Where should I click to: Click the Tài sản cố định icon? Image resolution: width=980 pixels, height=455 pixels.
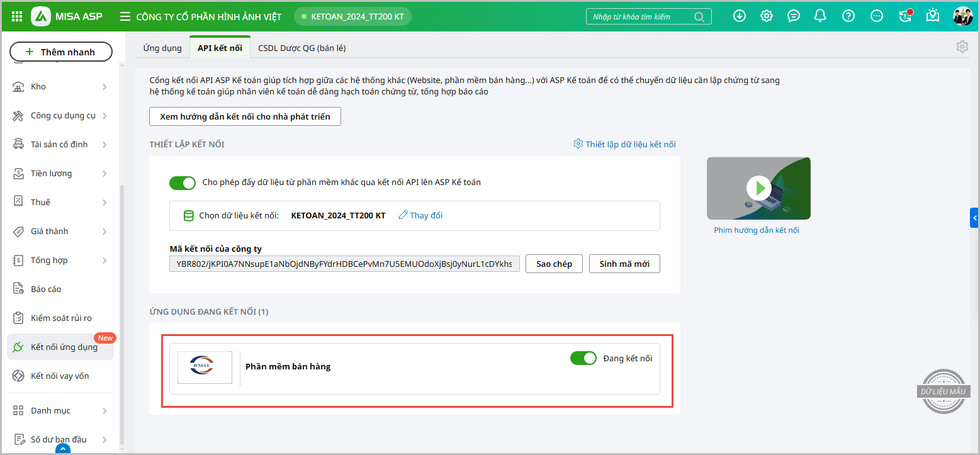pyautogui.click(x=19, y=144)
